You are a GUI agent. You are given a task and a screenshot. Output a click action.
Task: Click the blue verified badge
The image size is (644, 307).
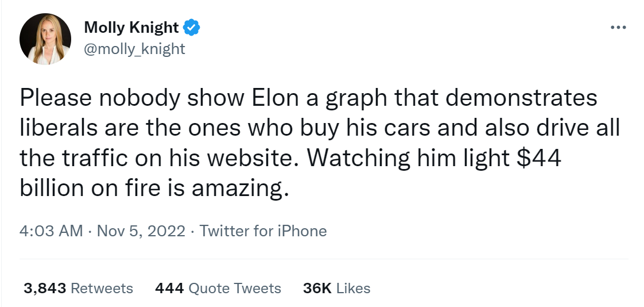click(x=191, y=26)
